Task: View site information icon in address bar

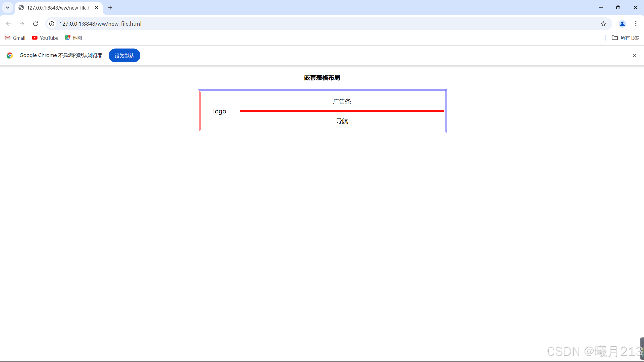Action: (x=52, y=24)
